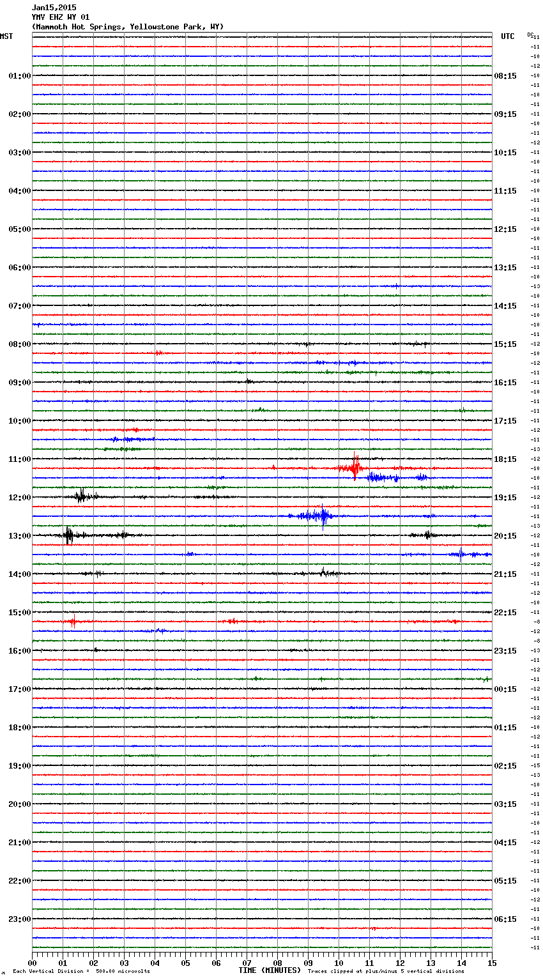Select the station code YMV EHZ WY 01

tap(61, 17)
